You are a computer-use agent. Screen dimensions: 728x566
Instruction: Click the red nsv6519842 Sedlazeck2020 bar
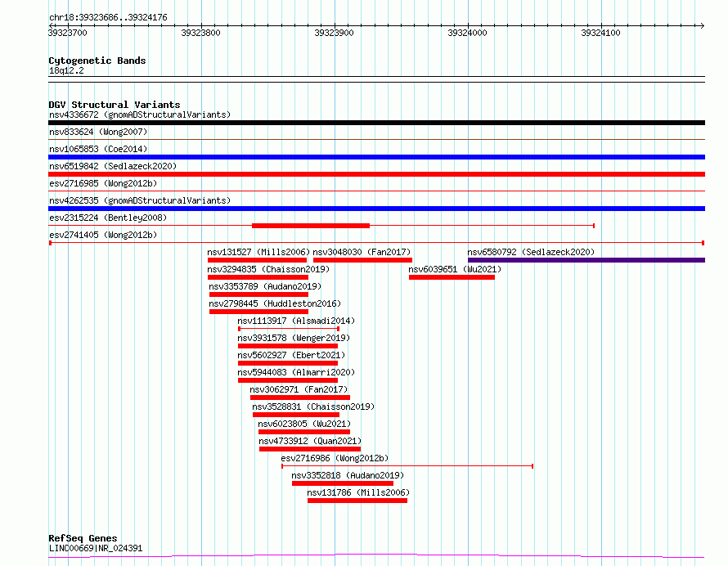pyautogui.click(x=376, y=174)
